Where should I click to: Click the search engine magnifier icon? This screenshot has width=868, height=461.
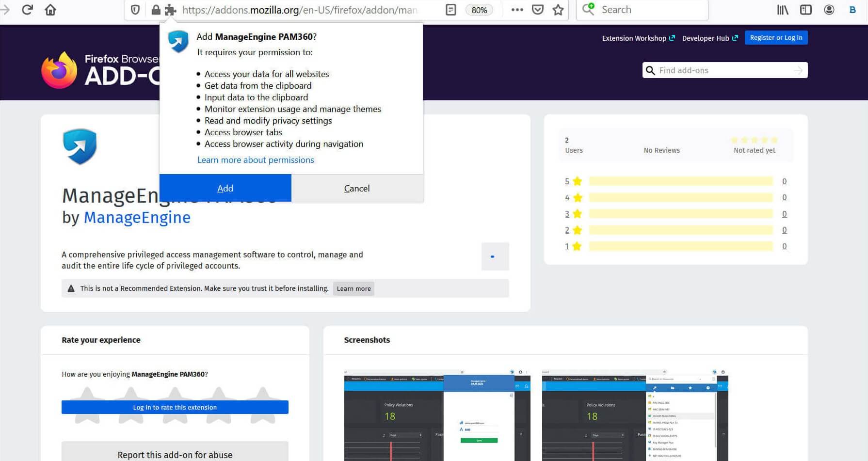[588, 9]
